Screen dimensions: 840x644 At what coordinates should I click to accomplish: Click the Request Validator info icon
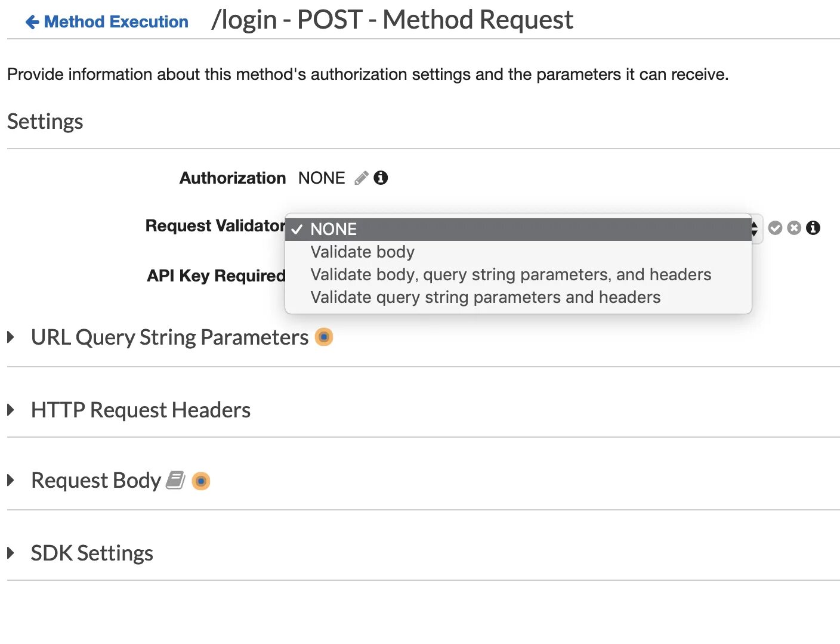coord(813,228)
